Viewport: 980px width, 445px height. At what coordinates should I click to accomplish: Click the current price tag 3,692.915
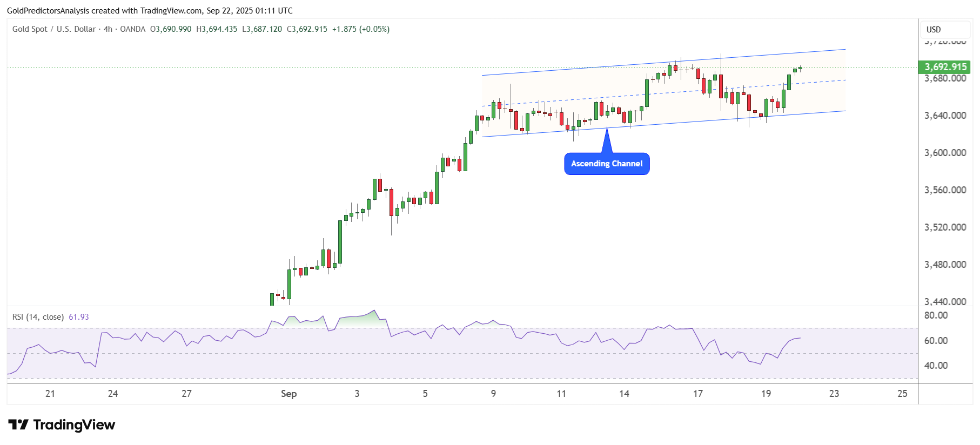(x=945, y=67)
